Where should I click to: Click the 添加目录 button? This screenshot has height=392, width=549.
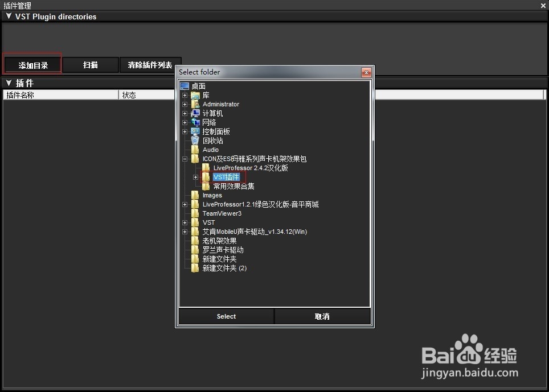(33, 65)
